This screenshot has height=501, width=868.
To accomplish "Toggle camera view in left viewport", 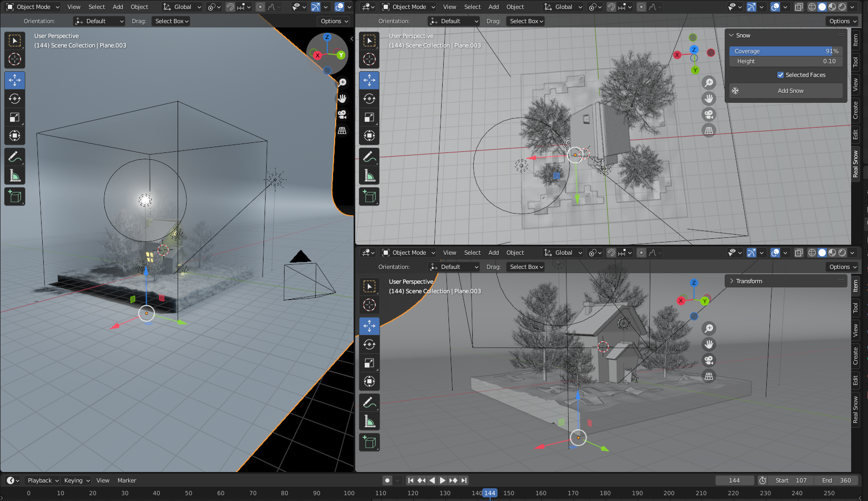I will (x=342, y=114).
